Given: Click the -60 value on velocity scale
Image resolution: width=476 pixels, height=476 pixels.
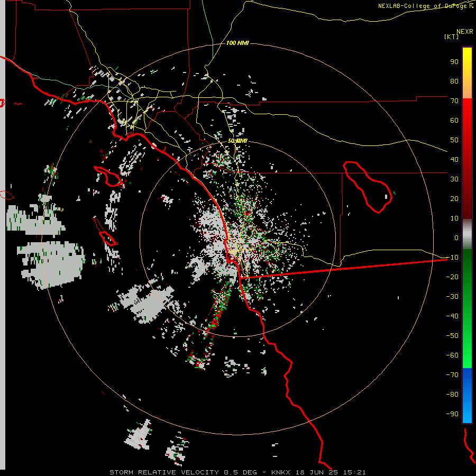Looking at the screenshot, I should [452, 355].
